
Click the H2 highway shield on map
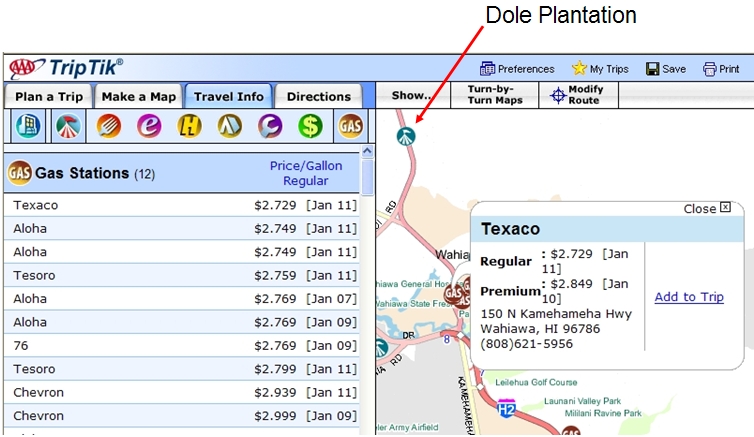coord(506,409)
